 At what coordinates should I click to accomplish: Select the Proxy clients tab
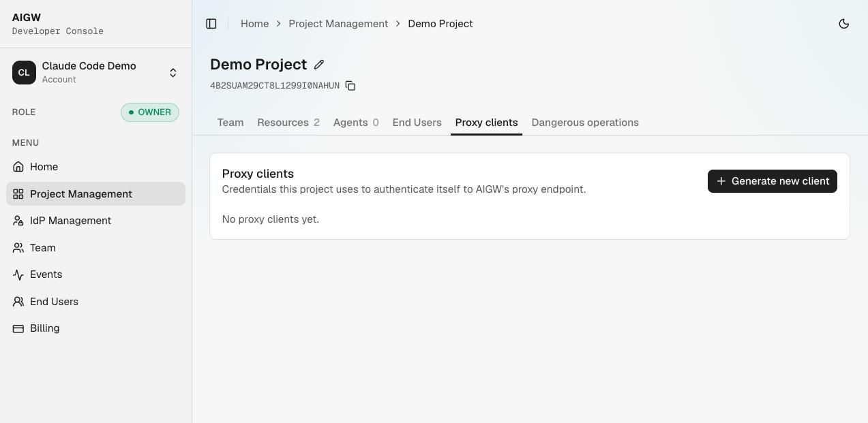tap(486, 123)
